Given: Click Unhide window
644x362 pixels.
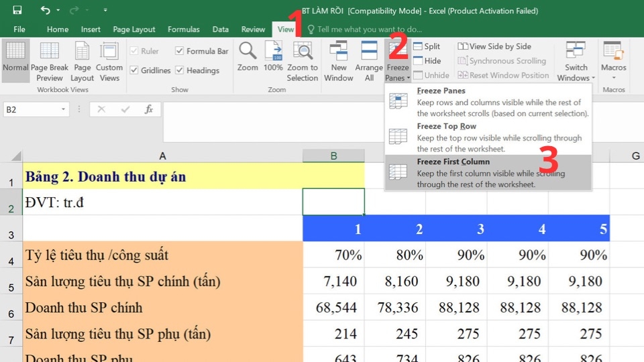Looking at the screenshot, I should click(x=431, y=75).
